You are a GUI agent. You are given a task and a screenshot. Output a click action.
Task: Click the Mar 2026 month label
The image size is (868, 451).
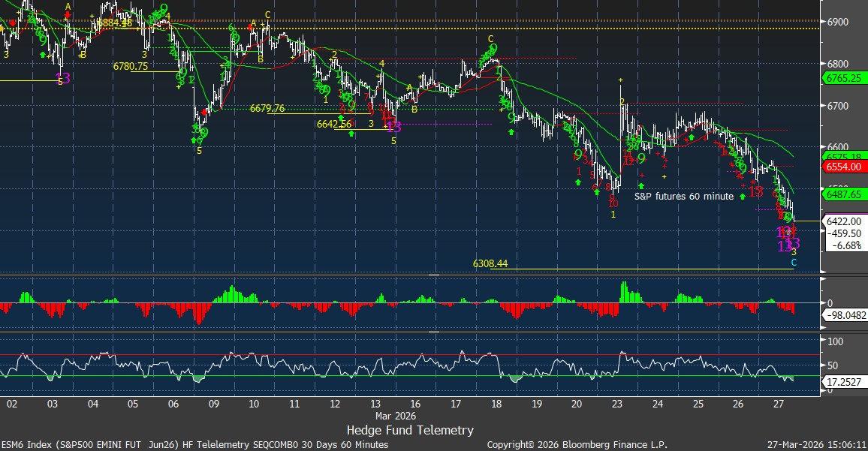point(395,415)
